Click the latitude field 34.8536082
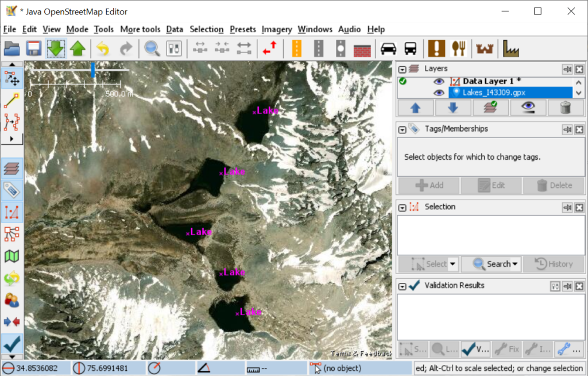Screen dimensions: 588x376 pyautogui.click(x=36, y=369)
